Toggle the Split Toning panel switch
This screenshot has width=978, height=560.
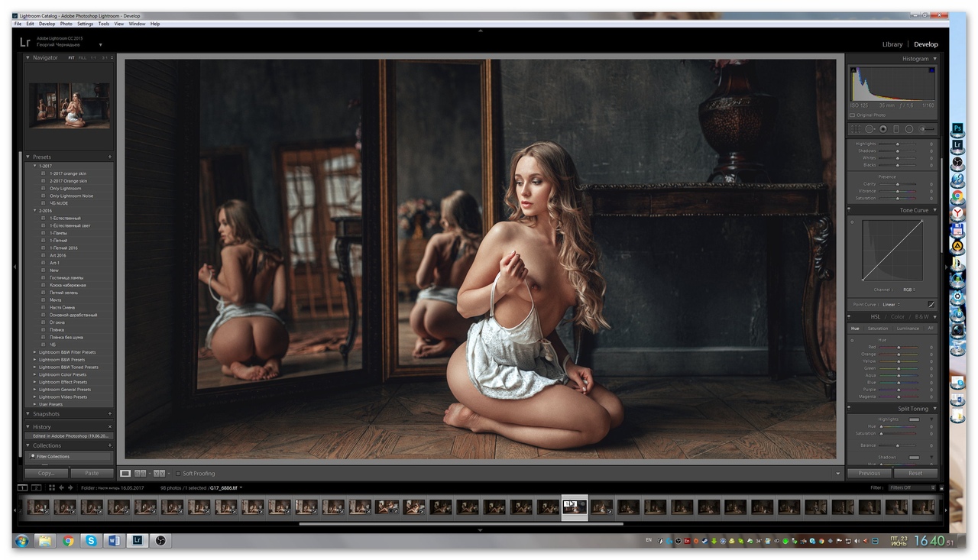tap(850, 409)
